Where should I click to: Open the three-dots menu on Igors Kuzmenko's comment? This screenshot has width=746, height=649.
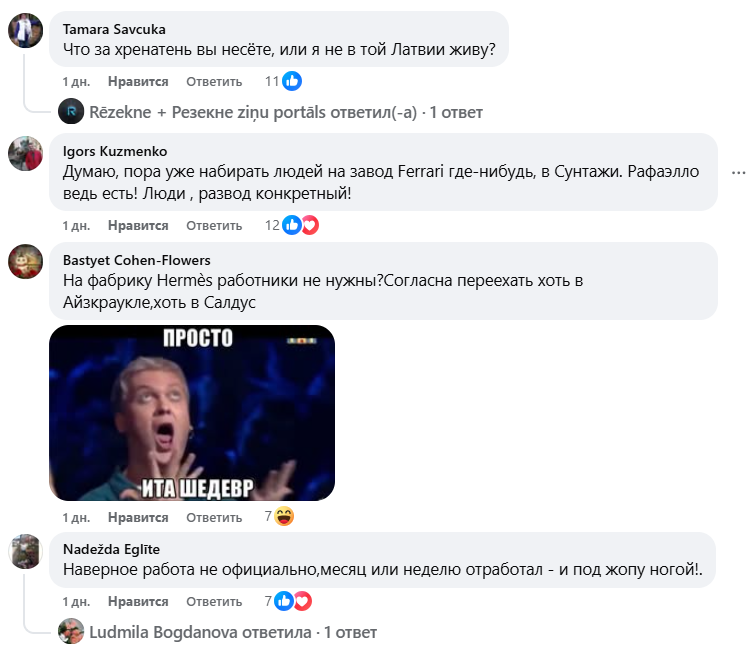739,172
